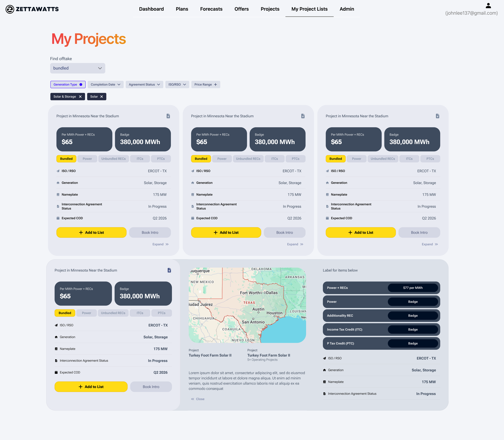Open the bundled offtake dropdown
This screenshot has height=440, width=504.
(78, 68)
